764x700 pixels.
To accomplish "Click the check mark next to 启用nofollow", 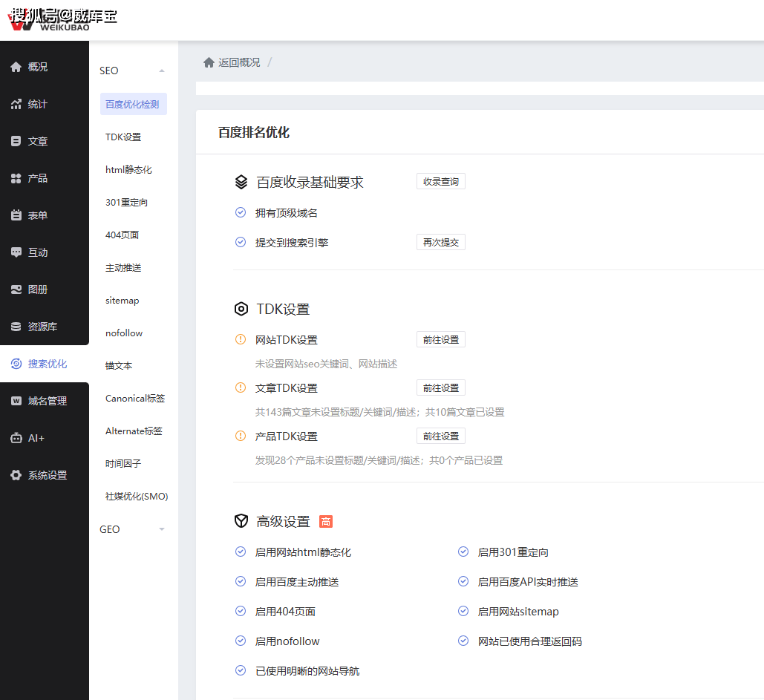I will [241, 641].
